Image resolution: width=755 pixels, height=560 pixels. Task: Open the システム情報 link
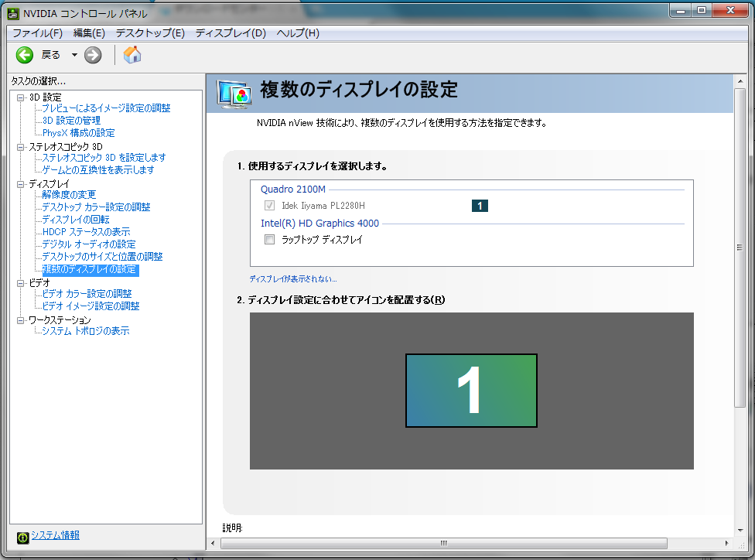(56, 535)
